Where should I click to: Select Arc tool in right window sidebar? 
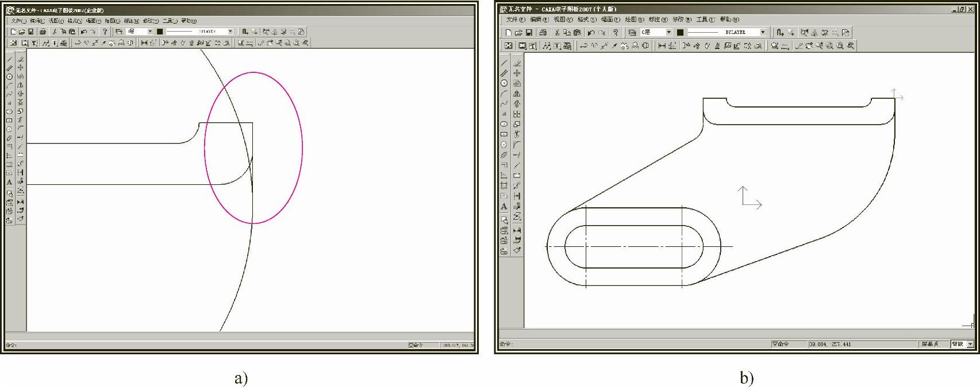click(504, 94)
